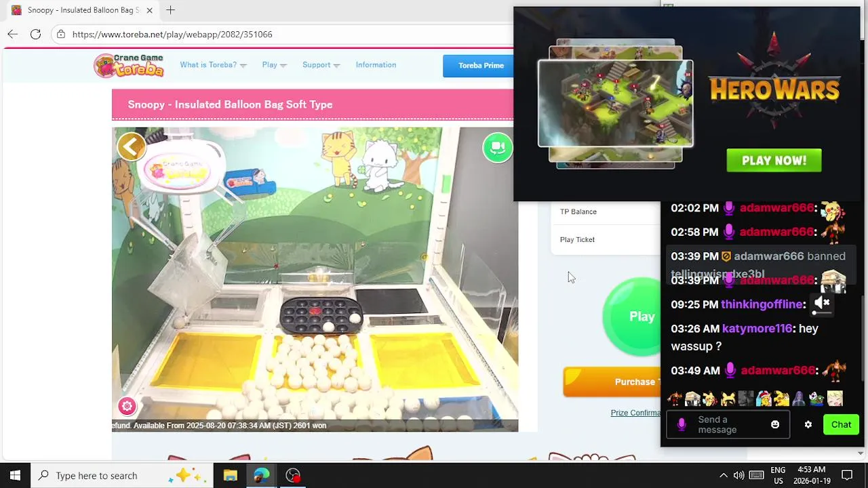Click the green Play button
The image size is (868, 488).
pyautogui.click(x=632, y=316)
